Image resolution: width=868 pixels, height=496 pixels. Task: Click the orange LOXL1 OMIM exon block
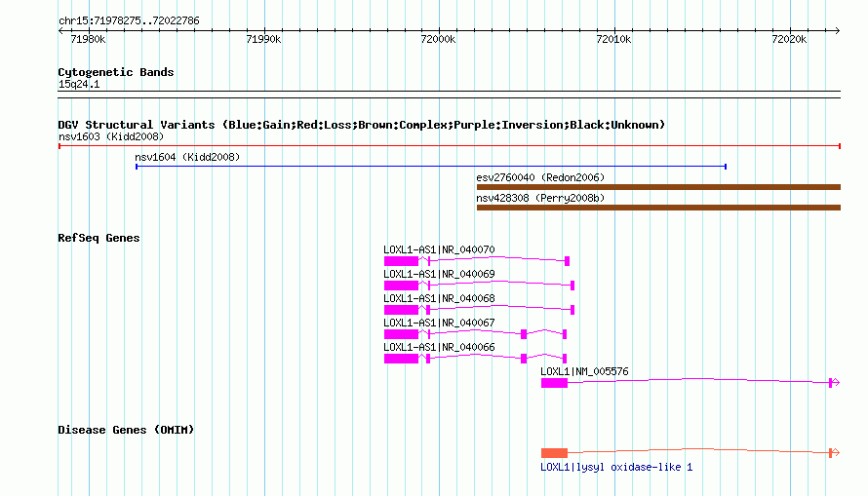tap(554, 453)
